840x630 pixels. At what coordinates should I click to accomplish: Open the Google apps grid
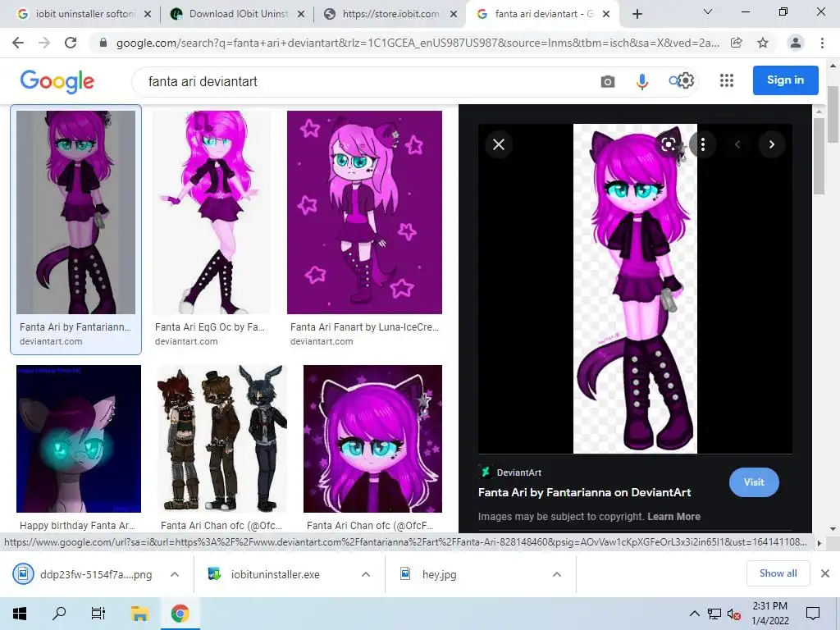click(727, 80)
